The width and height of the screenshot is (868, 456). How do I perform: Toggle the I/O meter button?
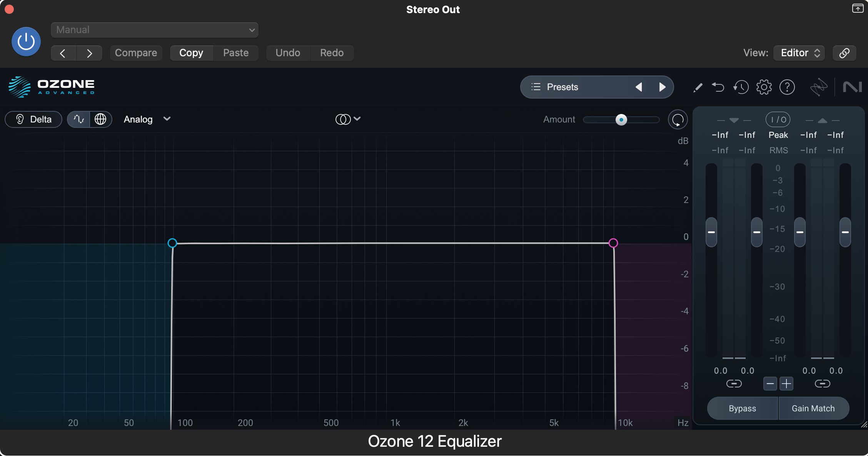[x=778, y=120]
